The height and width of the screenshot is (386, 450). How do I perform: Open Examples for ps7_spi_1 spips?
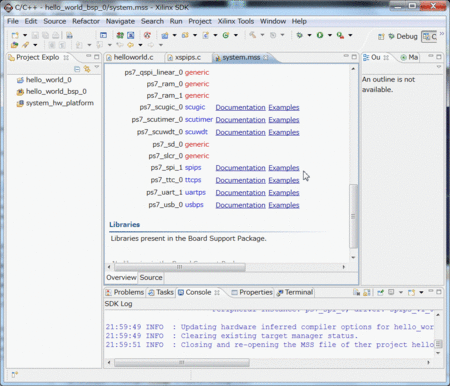(x=284, y=168)
